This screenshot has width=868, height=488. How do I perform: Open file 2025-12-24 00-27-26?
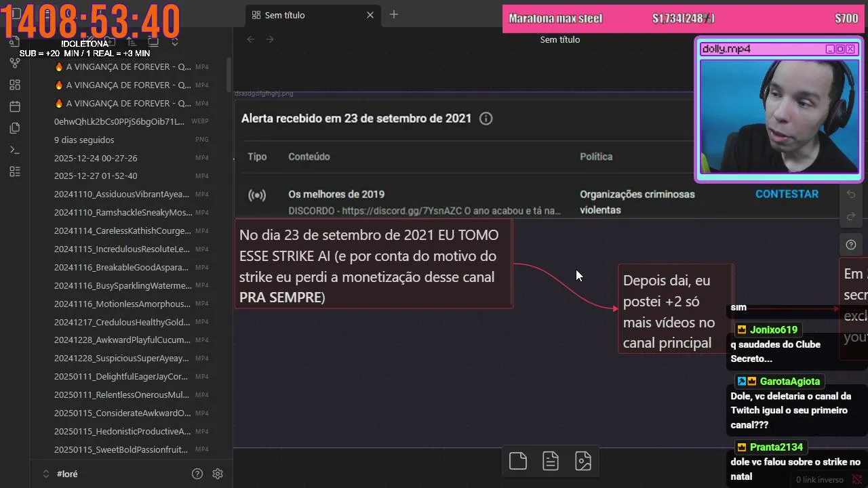pos(96,158)
